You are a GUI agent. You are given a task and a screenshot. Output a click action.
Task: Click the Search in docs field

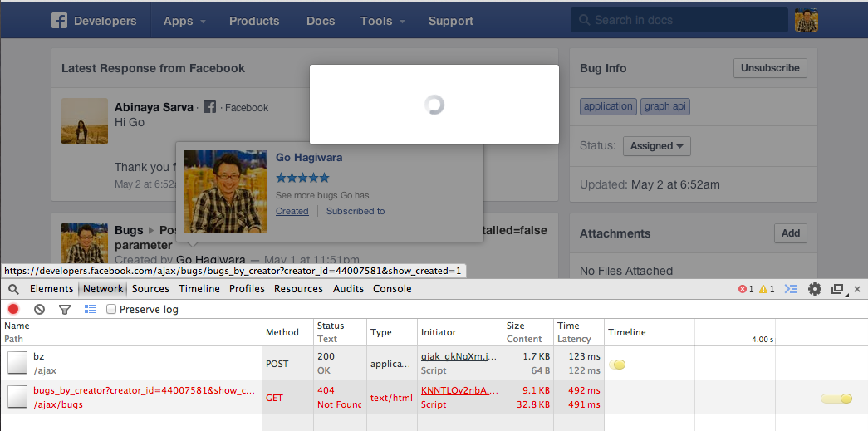pyautogui.click(x=679, y=21)
